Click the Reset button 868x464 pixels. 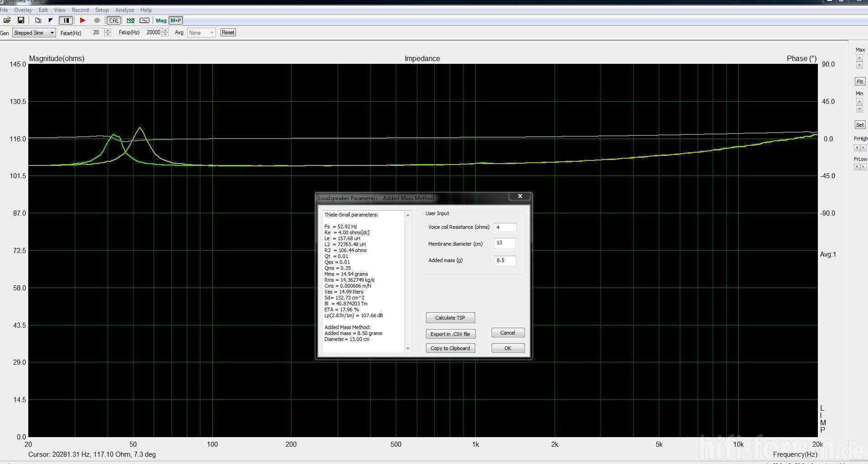[228, 32]
